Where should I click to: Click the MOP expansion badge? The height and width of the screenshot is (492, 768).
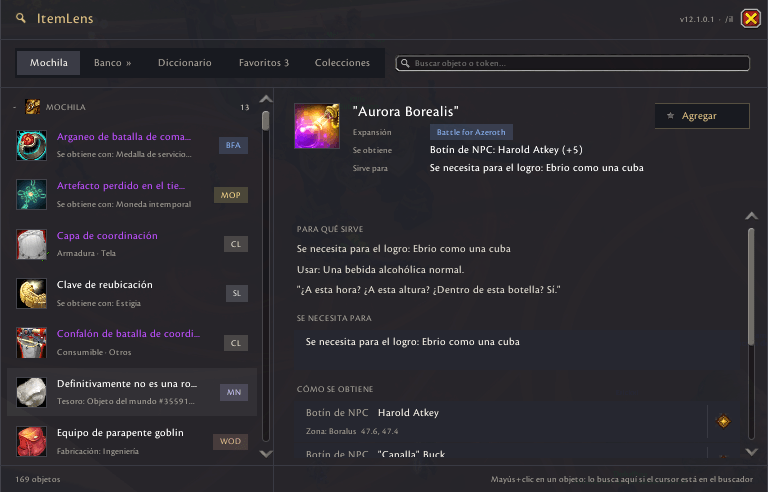231,195
